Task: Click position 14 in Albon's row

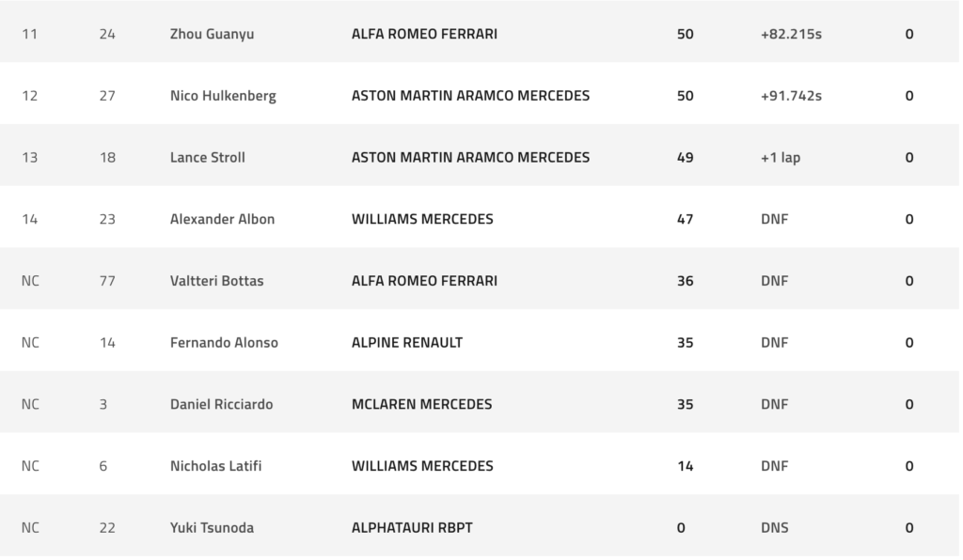Action: coord(29,219)
